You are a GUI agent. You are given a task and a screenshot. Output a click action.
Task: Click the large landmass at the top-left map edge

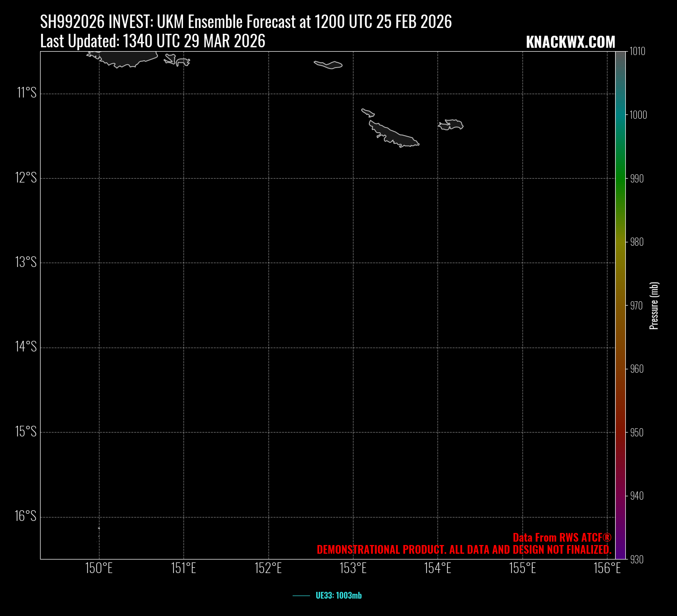(x=127, y=58)
